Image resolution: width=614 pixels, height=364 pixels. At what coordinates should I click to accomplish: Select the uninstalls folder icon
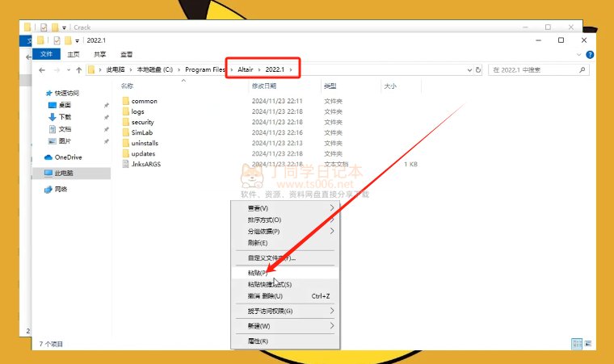click(126, 143)
